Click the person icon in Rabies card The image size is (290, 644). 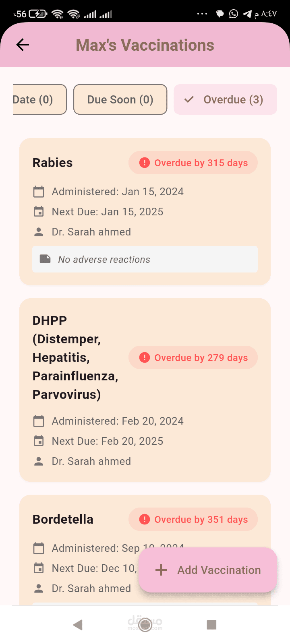click(39, 232)
